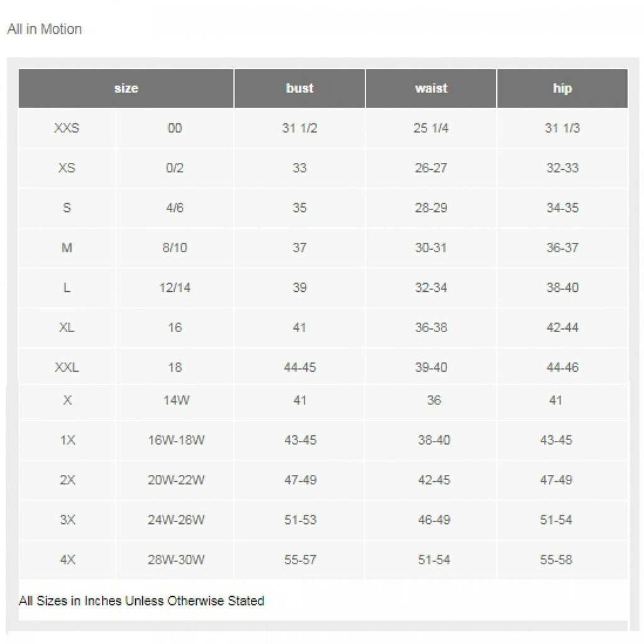The width and height of the screenshot is (644, 644).
Task: Select the "hip" column header
Action: point(562,89)
